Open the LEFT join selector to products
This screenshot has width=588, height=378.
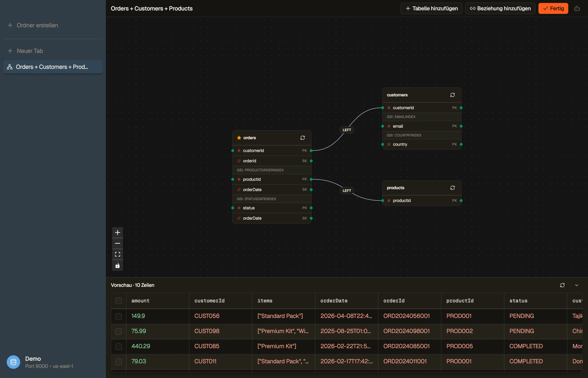(x=347, y=190)
